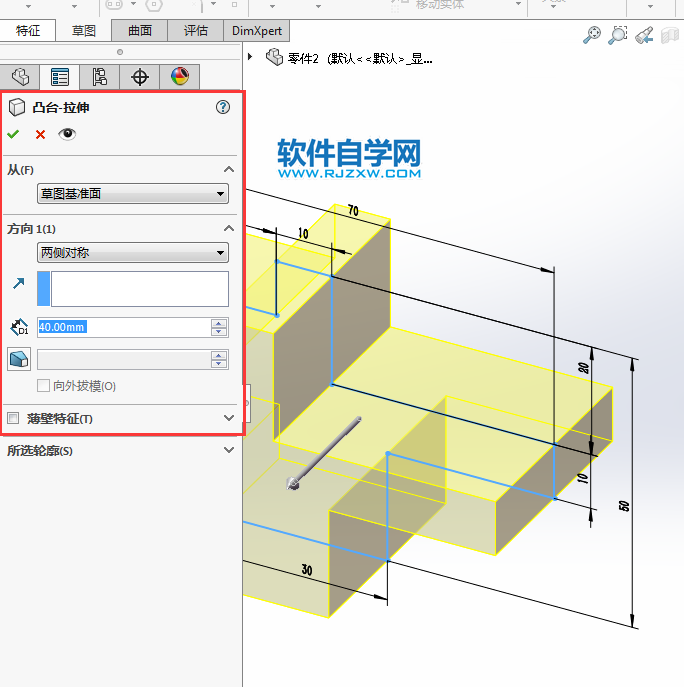Click the 零件2 part icon
The image size is (684, 687).
coord(275,57)
